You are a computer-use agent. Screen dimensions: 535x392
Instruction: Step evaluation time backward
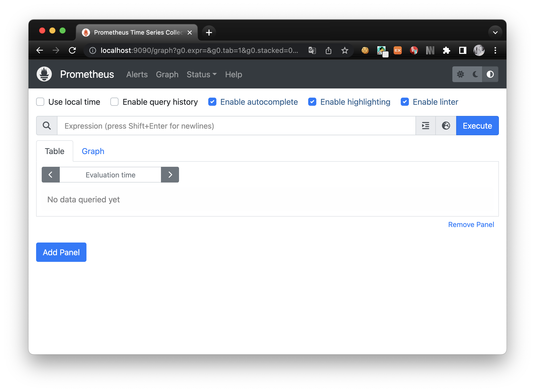click(51, 175)
